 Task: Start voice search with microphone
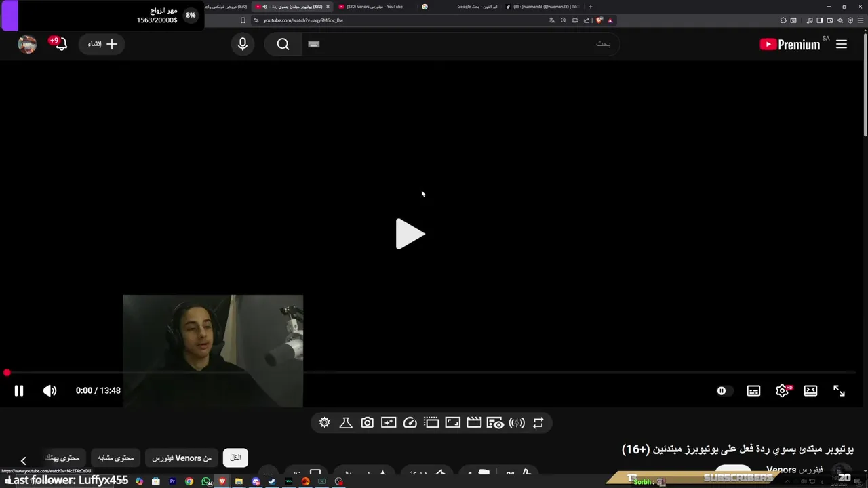243,44
